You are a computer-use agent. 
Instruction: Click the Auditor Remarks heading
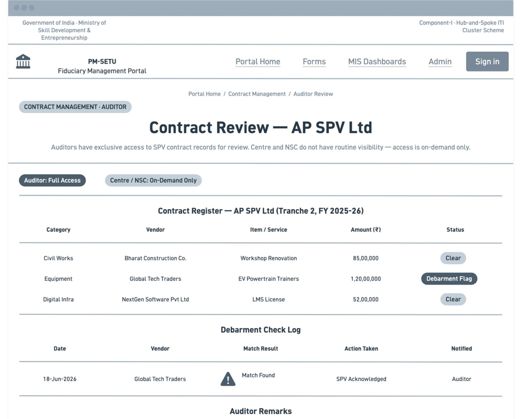tap(261, 411)
